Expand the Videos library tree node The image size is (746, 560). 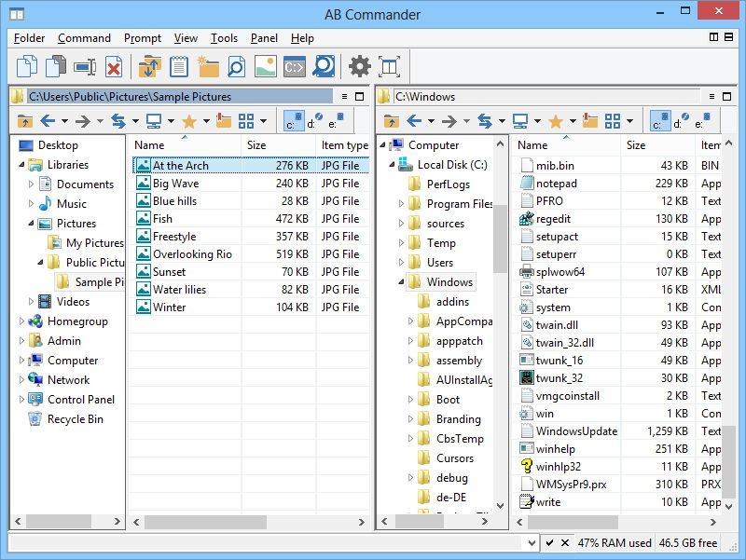pos(32,302)
